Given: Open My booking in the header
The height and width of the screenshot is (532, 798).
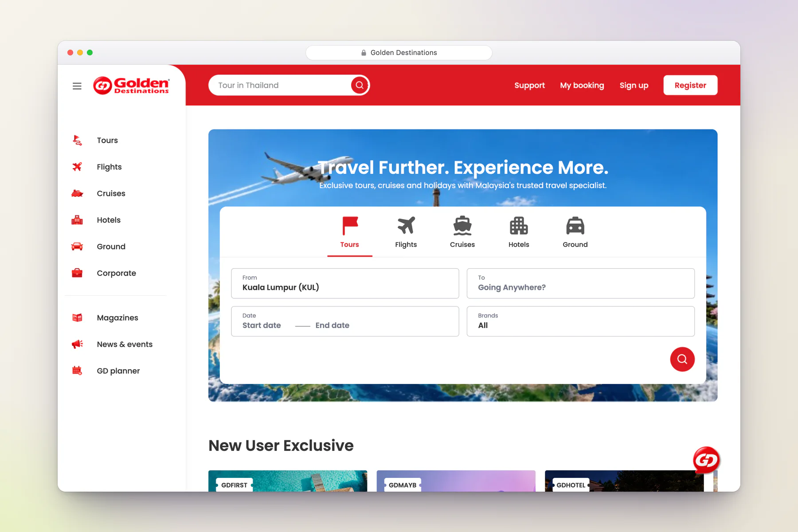Looking at the screenshot, I should (x=582, y=85).
